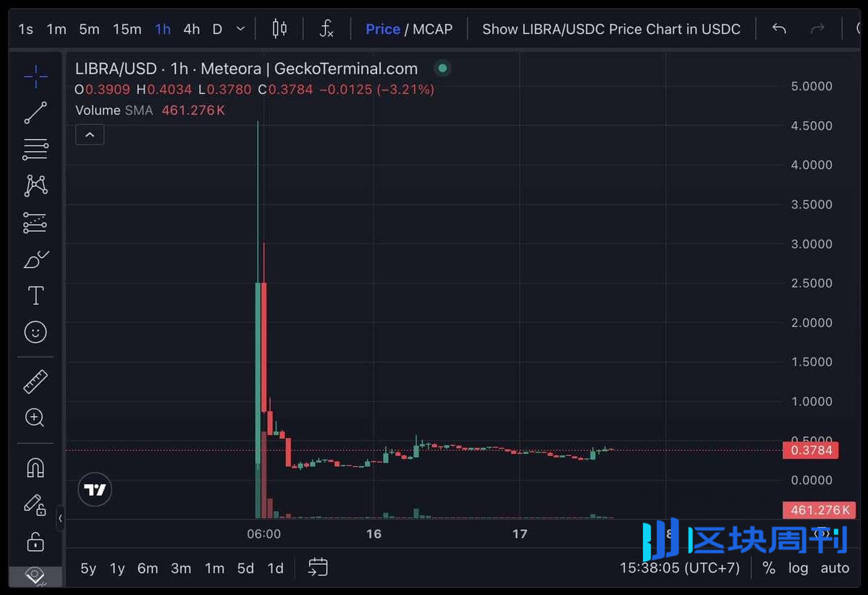Open the emoji sticker tool

tap(35, 332)
